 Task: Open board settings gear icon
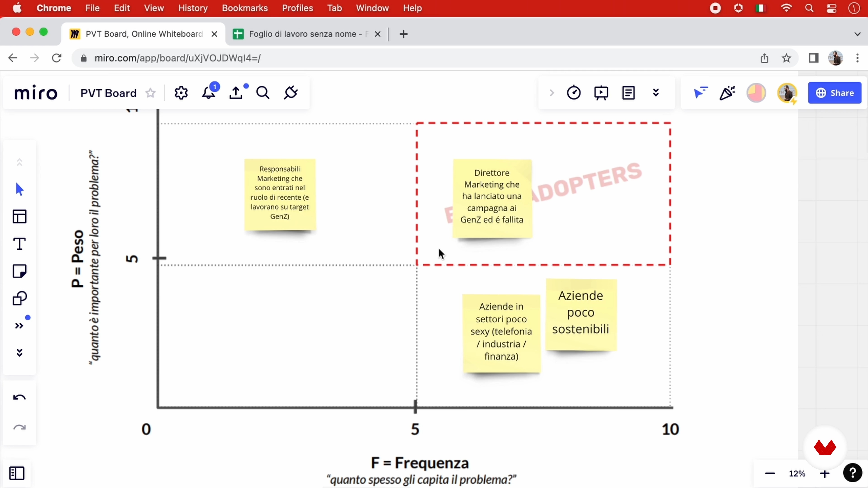click(x=181, y=93)
